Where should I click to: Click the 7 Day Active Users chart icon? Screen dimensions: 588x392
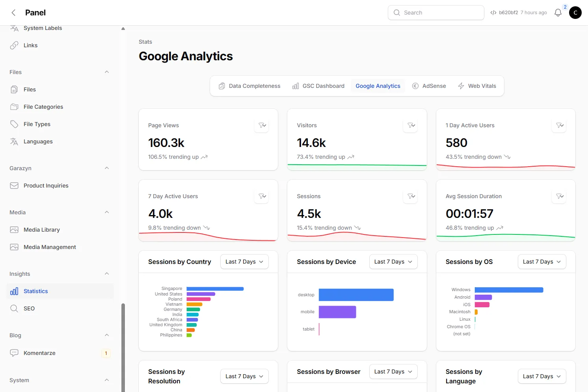[262, 196]
